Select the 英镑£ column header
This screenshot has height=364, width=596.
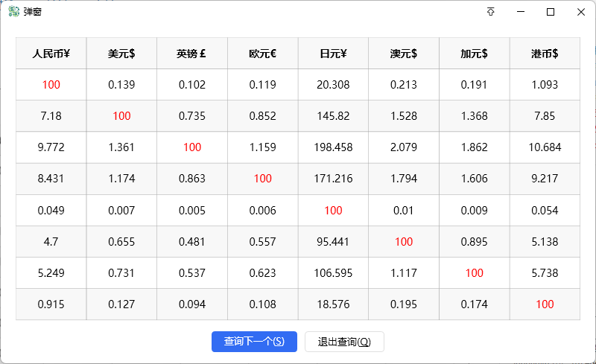(192, 53)
